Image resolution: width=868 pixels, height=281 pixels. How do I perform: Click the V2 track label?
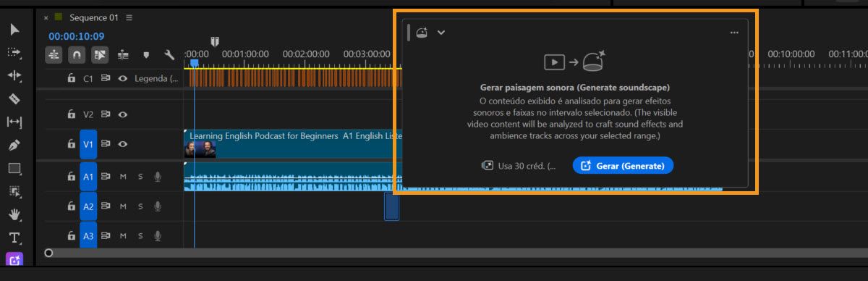(x=88, y=114)
